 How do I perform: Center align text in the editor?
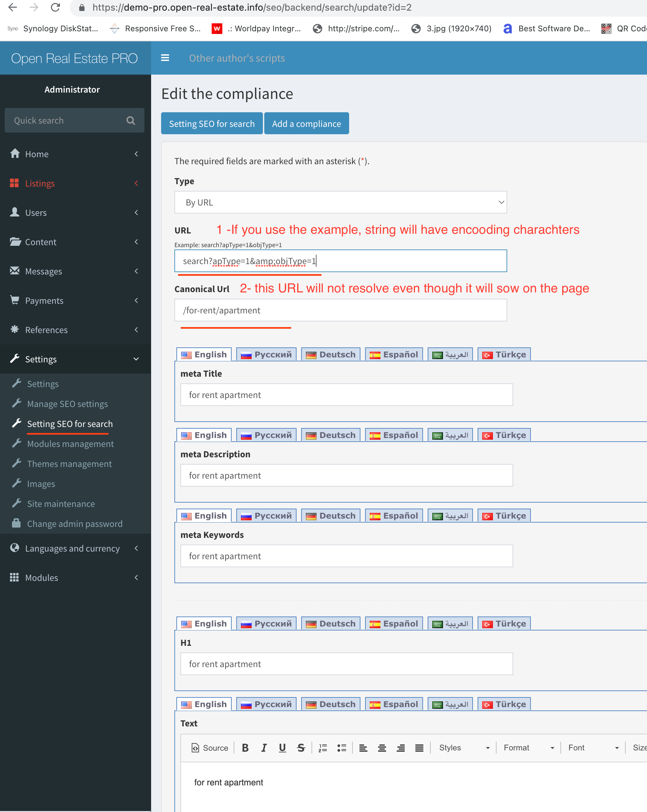382,748
